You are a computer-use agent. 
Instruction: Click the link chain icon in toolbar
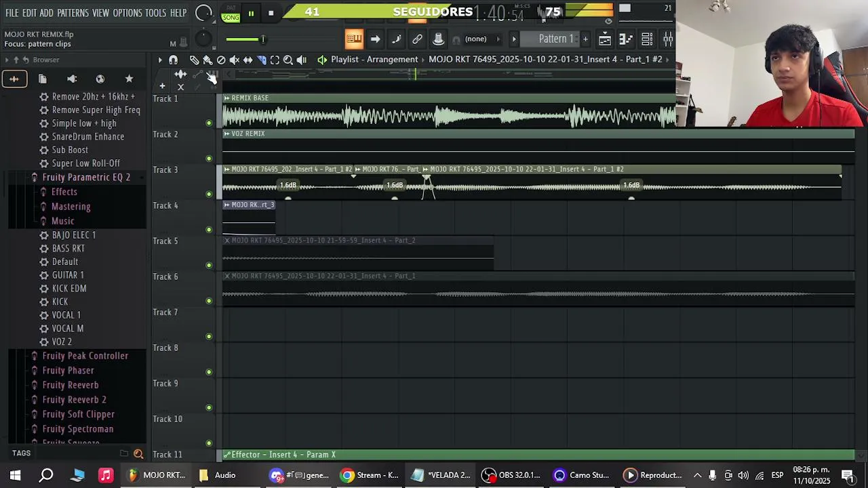[x=417, y=39]
